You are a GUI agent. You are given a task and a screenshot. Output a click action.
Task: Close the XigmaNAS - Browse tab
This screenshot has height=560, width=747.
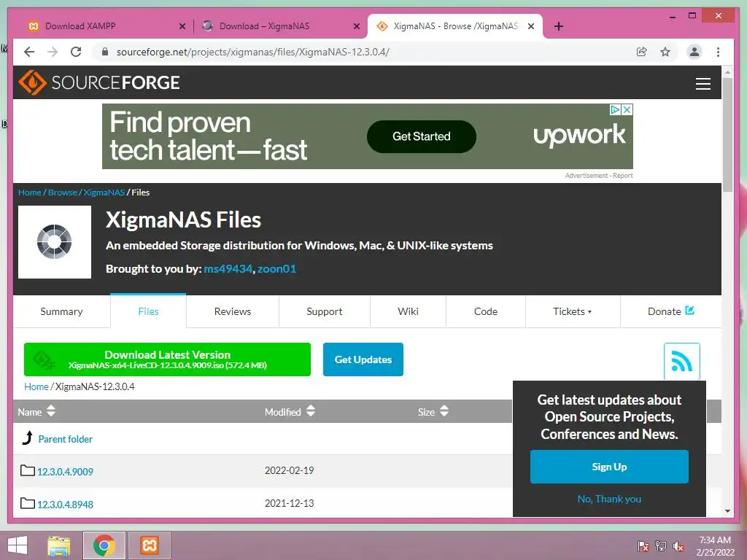tap(531, 26)
